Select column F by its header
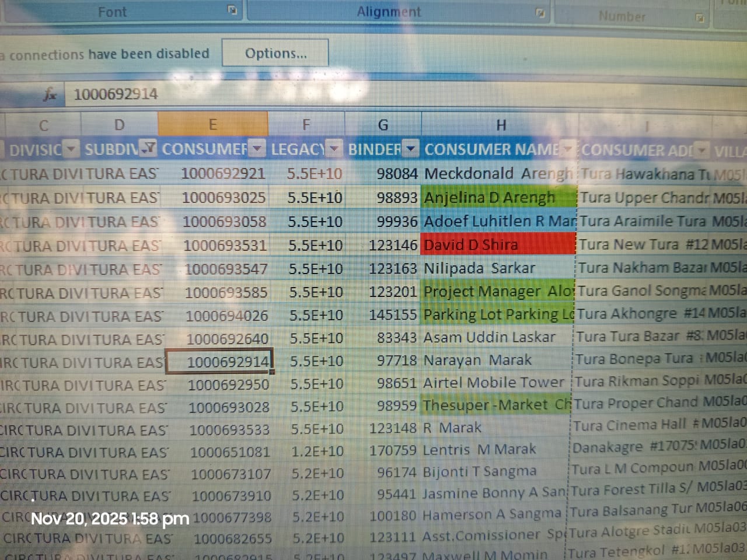This screenshot has width=747, height=560. (x=306, y=125)
